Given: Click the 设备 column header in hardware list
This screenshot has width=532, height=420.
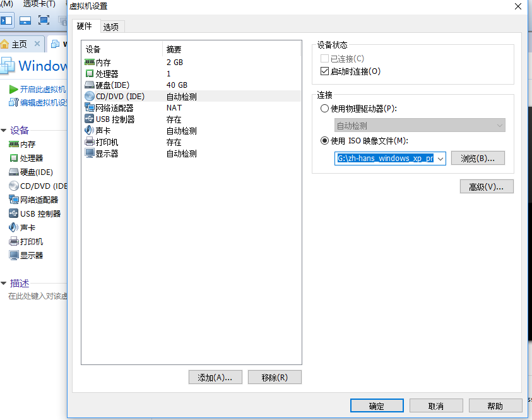Looking at the screenshot, I should tap(122, 49).
